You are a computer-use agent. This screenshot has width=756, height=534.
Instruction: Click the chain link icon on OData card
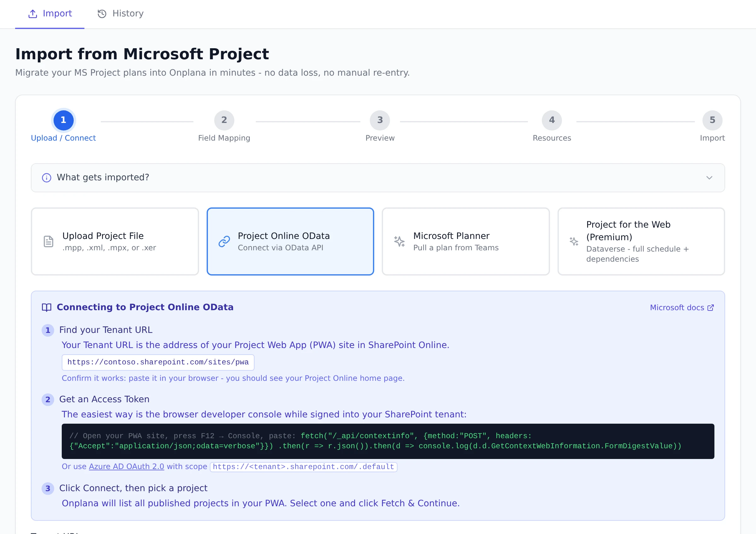(224, 241)
